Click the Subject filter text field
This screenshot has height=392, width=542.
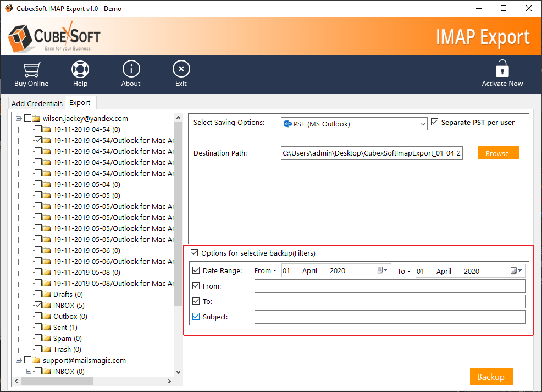(x=390, y=317)
